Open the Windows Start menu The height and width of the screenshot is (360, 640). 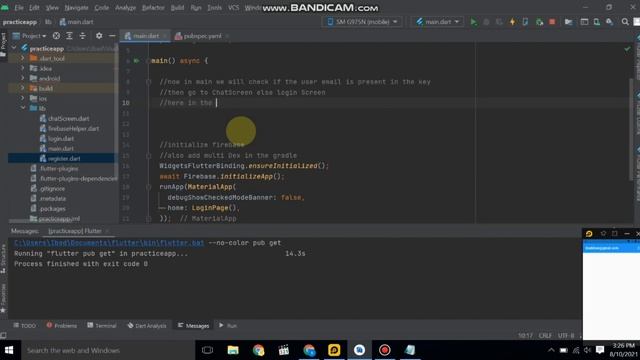[x=9, y=350]
